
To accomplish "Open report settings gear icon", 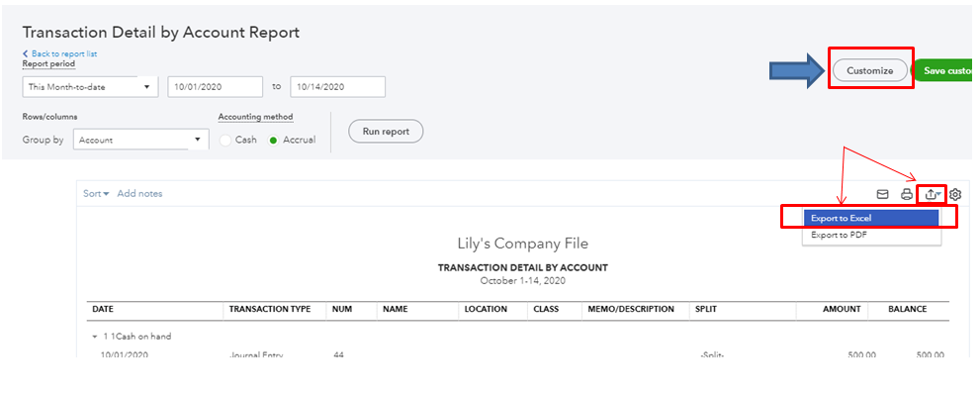I will tap(955, 194).
